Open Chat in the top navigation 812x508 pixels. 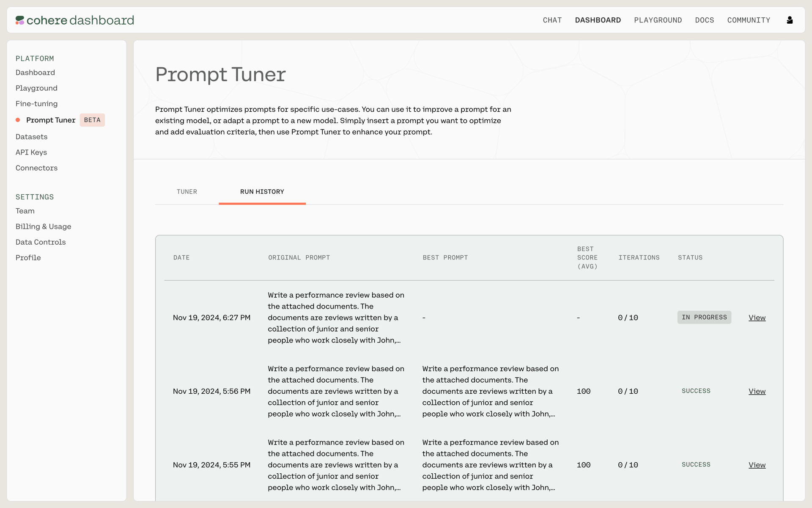(x=552, y=20)
